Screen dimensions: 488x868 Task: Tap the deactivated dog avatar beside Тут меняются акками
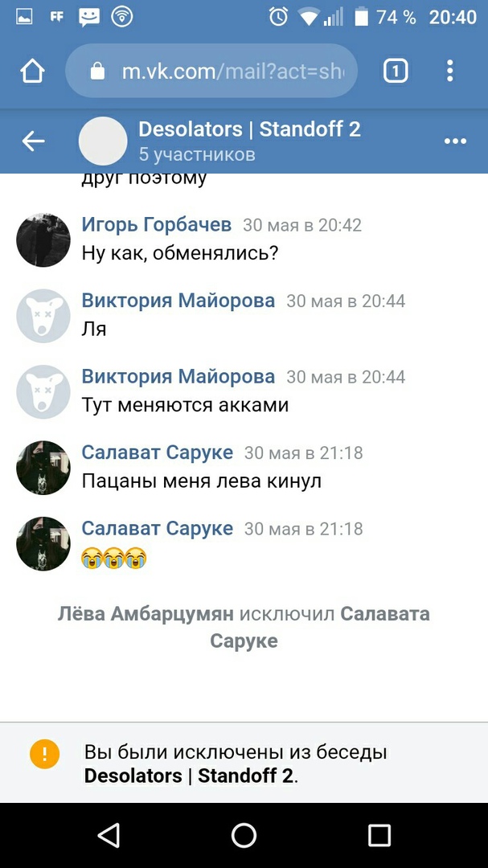43,391
